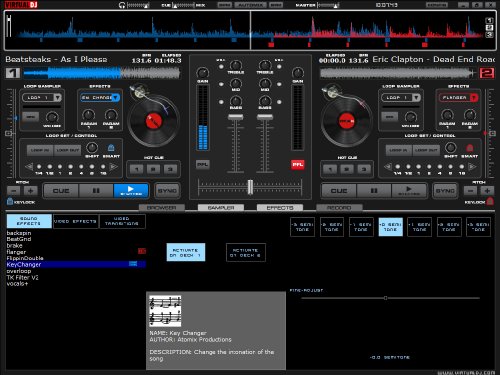Image resolution: width=500 pixels, height=375 pixels.
Task: Expand deck 1 loop sampler dropdown
Action: click(57, 97)
